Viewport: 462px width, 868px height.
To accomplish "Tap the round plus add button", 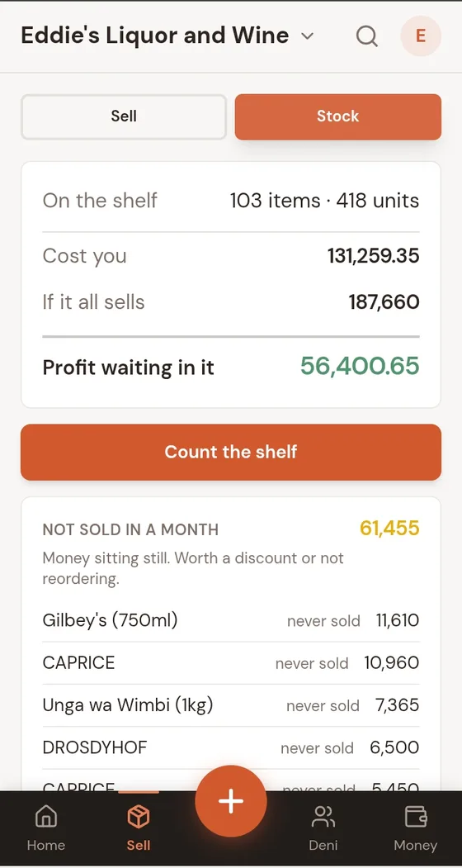I will point(231,801).
